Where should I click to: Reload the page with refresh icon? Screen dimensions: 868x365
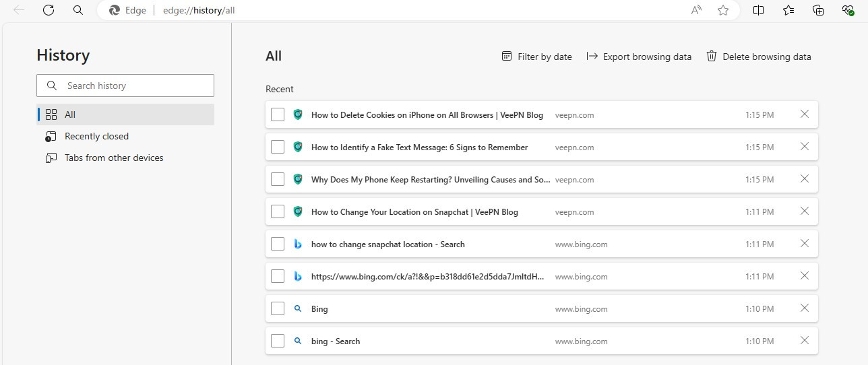click(x=49, y=10)
